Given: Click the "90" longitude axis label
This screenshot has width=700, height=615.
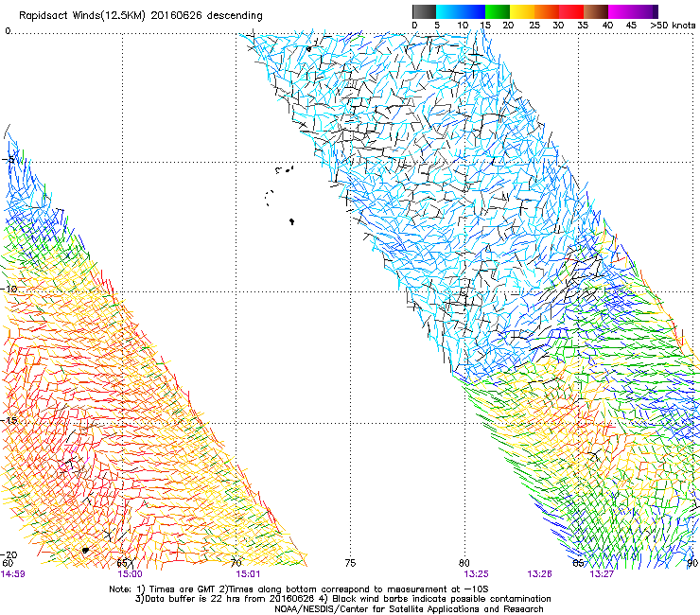Looking at the screenshot, I should (692, 564).
